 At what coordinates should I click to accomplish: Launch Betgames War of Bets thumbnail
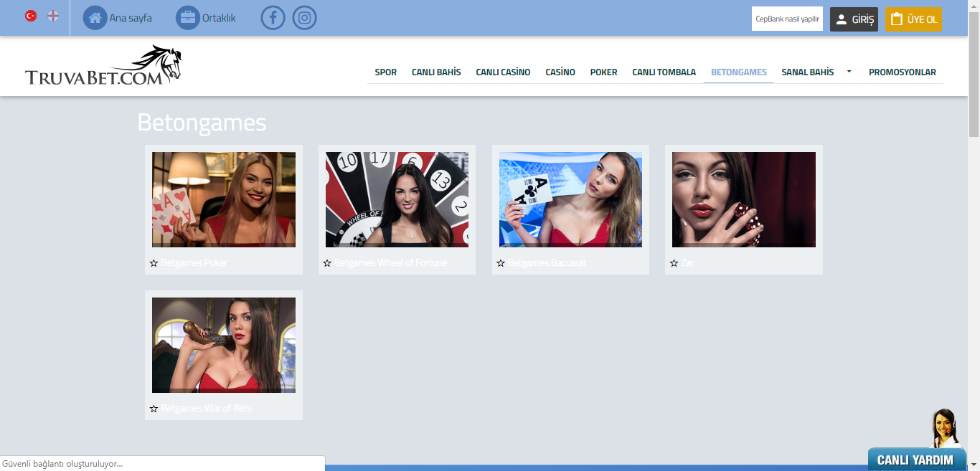click(224, 345)
